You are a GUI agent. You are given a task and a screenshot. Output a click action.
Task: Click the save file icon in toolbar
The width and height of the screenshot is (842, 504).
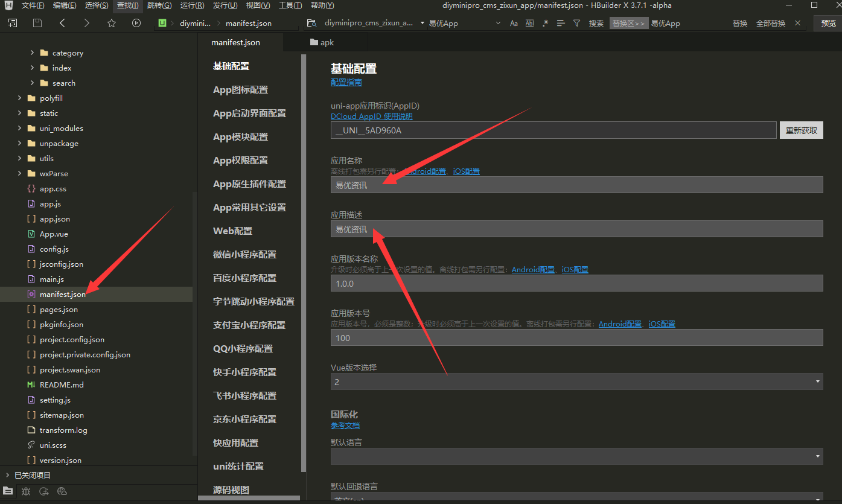pyautogui.click(x=37, y=23)
